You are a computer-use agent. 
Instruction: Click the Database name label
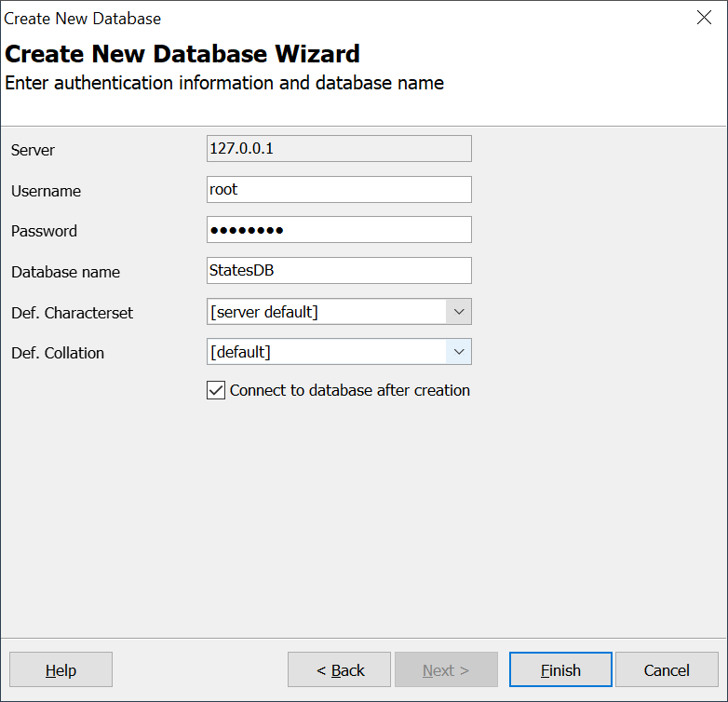point(65,272)
